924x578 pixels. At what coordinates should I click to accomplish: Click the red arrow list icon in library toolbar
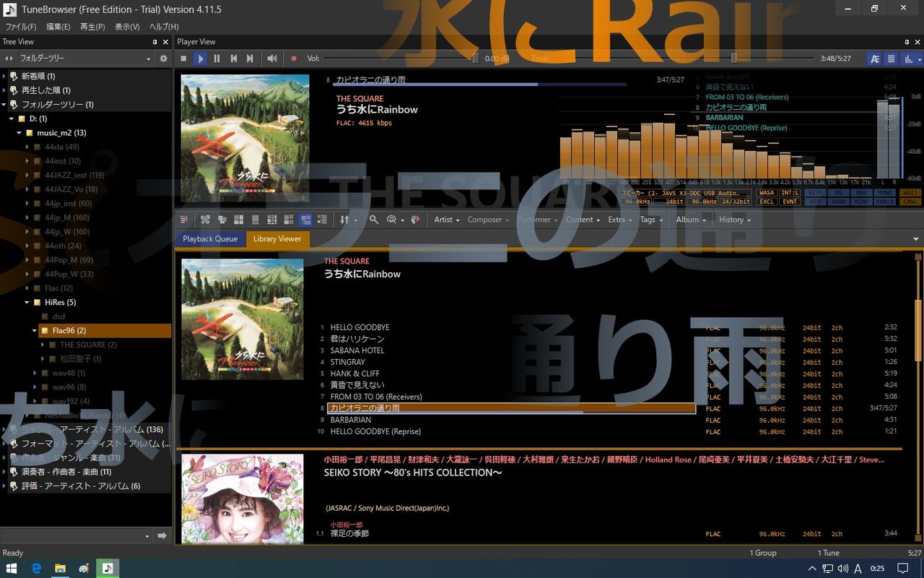(x=183, y=220)
